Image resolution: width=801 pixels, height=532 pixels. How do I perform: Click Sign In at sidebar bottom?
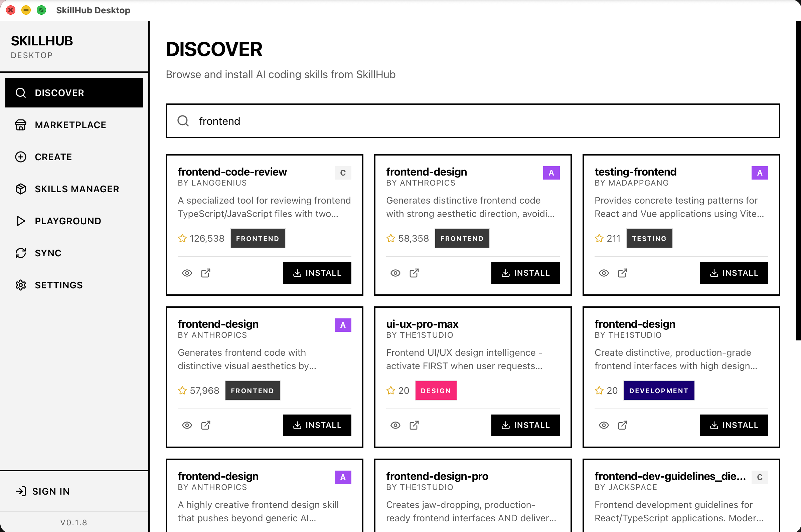[51, 491]
